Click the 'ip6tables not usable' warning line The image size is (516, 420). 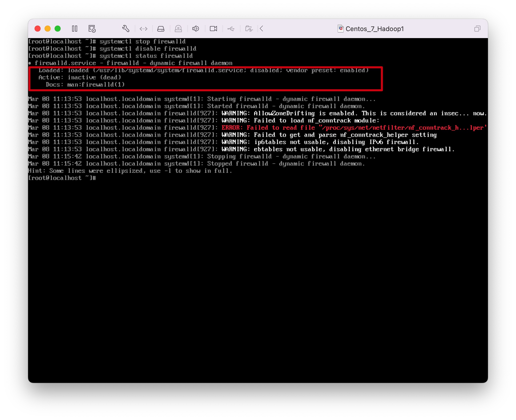(x=223, y=142)
